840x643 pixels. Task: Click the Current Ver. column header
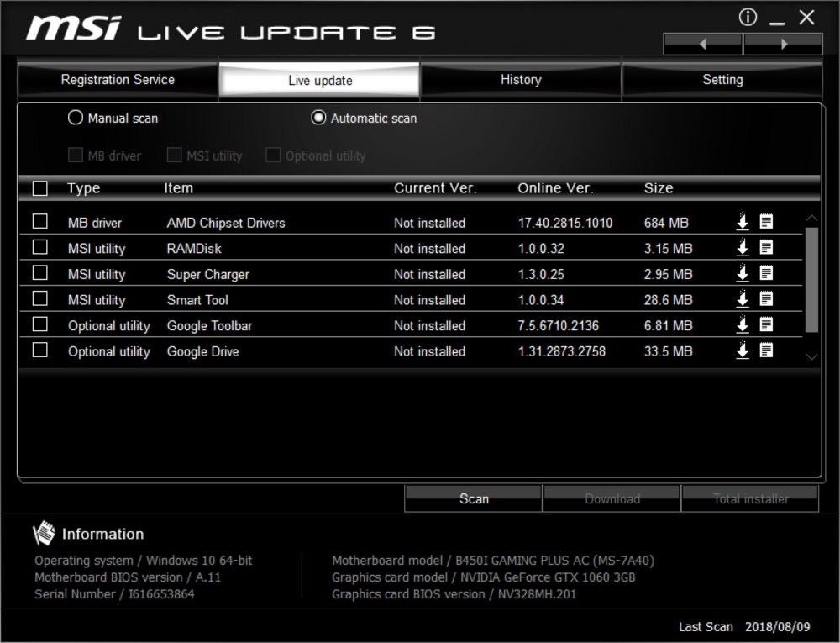coord(435,188)
